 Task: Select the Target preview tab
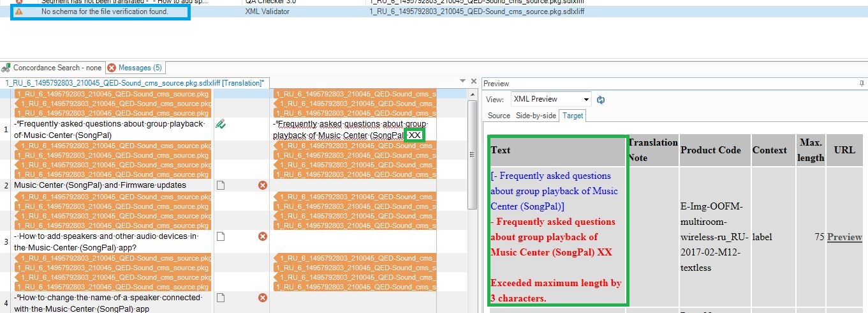(x=573, y=116)
